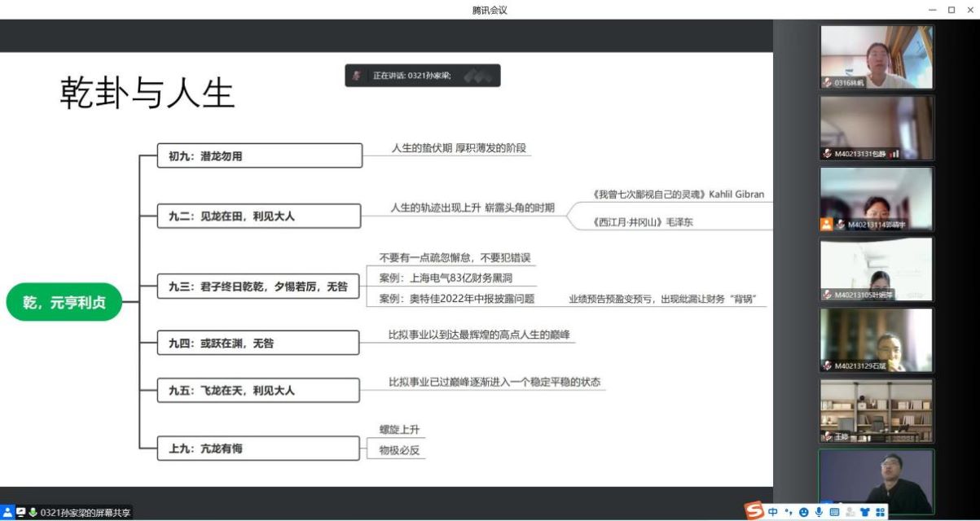This screenshot has width=980, height=521.
Task: Open the Sogou soft keyboard icon
Action: click(834, 512)
